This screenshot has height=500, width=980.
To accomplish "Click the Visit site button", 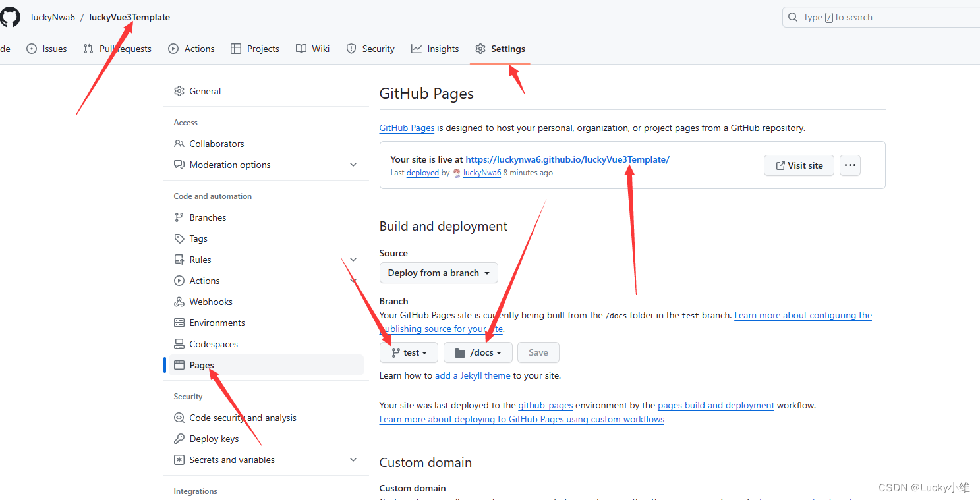I will point(799,165).
